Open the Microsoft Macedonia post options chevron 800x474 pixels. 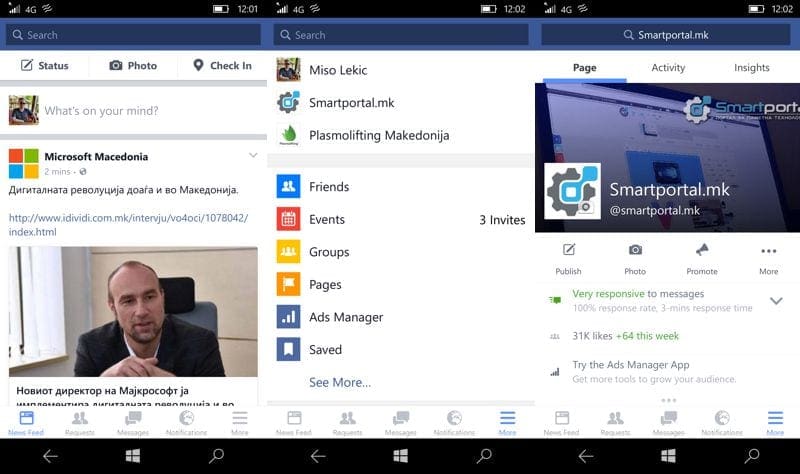(253, 155)
